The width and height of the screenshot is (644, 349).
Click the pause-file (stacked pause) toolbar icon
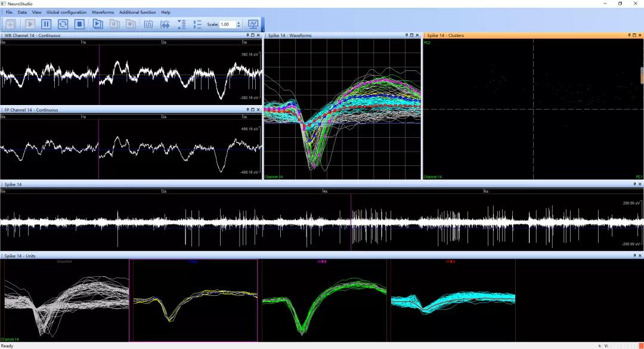[114, 24]
